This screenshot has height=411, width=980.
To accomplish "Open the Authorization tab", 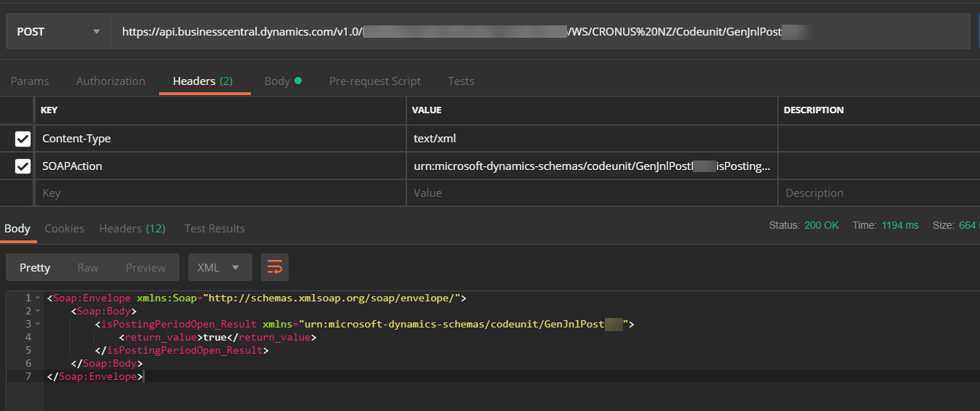I will coord(111,81).
